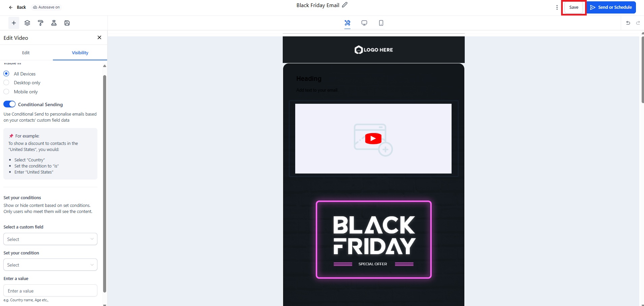Click Send or Schedule button

tap(611, 7)
